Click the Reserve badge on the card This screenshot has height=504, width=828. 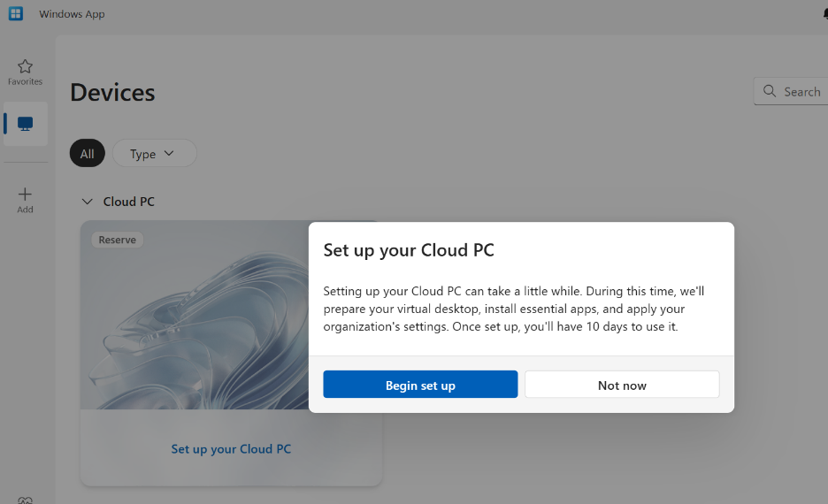118,240
